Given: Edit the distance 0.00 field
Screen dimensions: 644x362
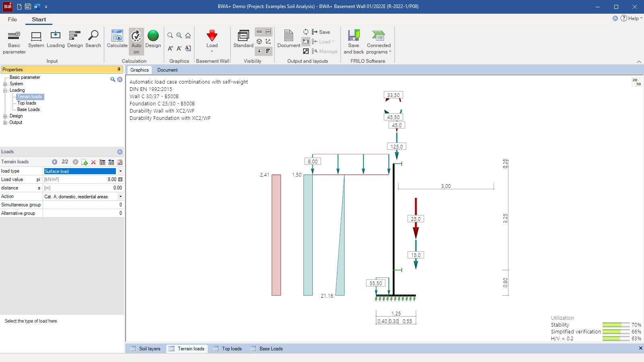Looking at the screenshot, I should (83, 188).
